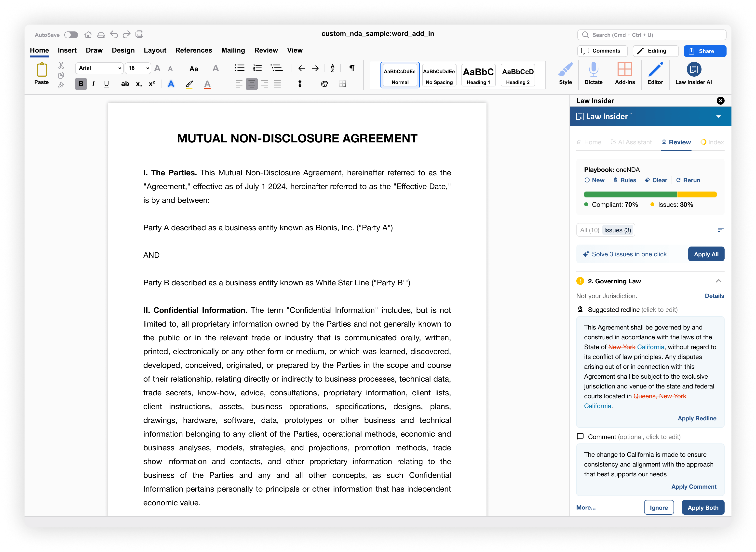The width and height of the screenshot is (756, 552).
Task: Toggle Subscript formatting
Action: point(139,84)
